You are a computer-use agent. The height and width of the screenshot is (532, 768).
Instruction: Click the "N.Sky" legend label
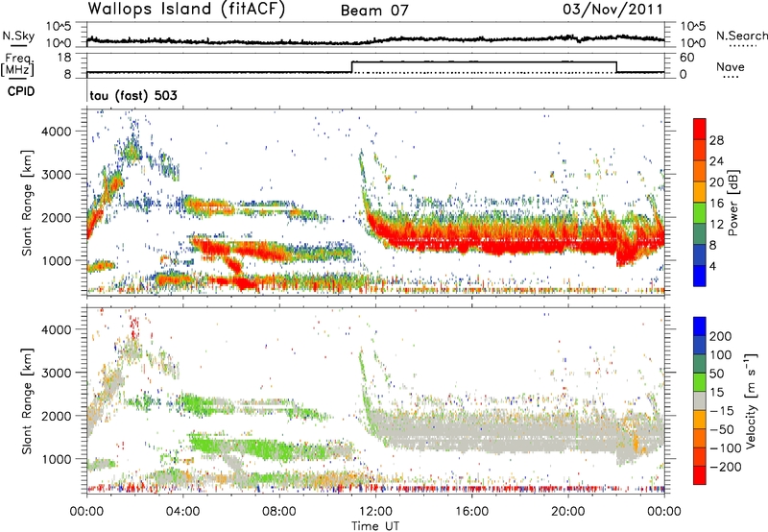(18, 36)
